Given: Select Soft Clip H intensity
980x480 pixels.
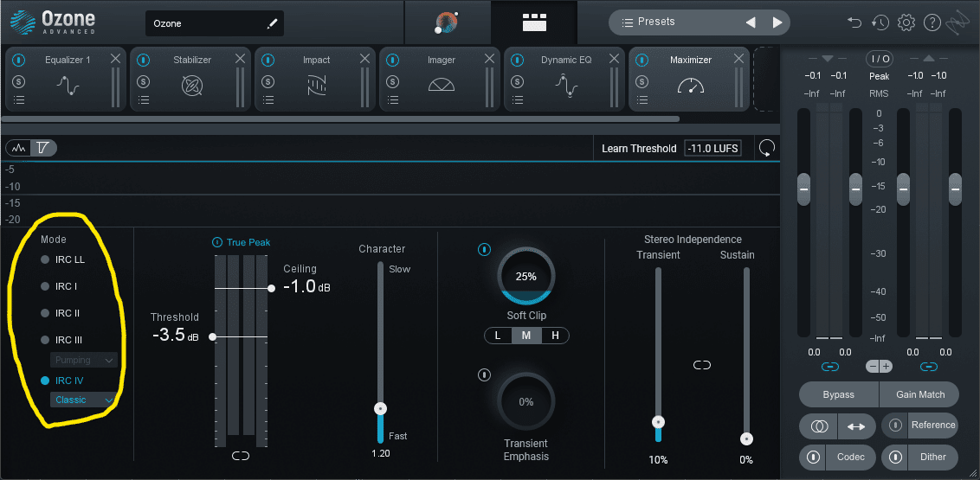Looking at the screenshot, I should (x=555, y=336).
